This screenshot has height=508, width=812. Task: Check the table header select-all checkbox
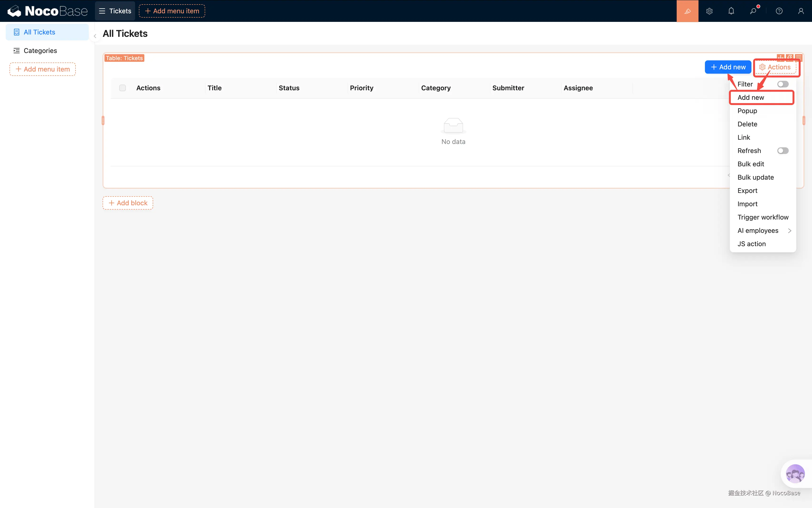pyautogui.click(x=123, y=88)
